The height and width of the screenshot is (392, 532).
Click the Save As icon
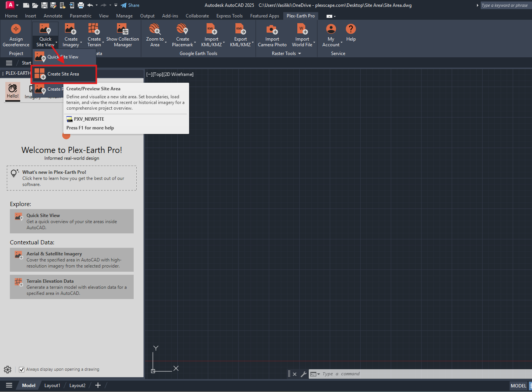click(53, 5)
